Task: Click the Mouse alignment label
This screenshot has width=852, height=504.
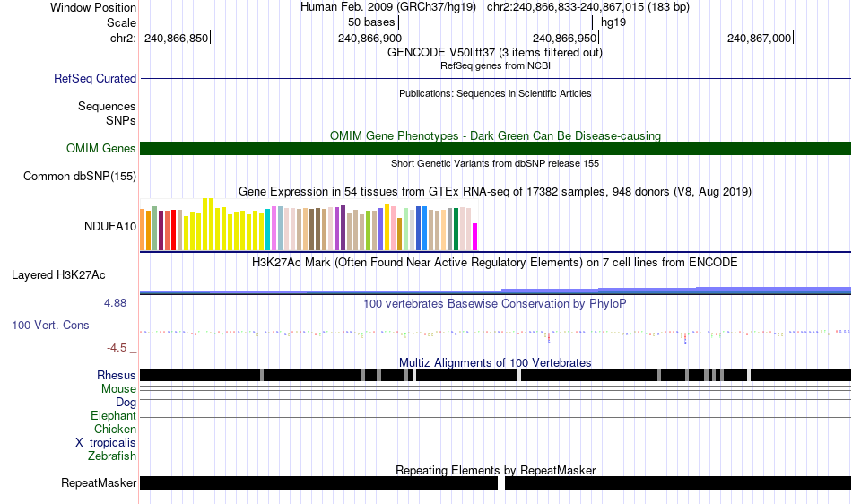Action: tap(118, 389)
